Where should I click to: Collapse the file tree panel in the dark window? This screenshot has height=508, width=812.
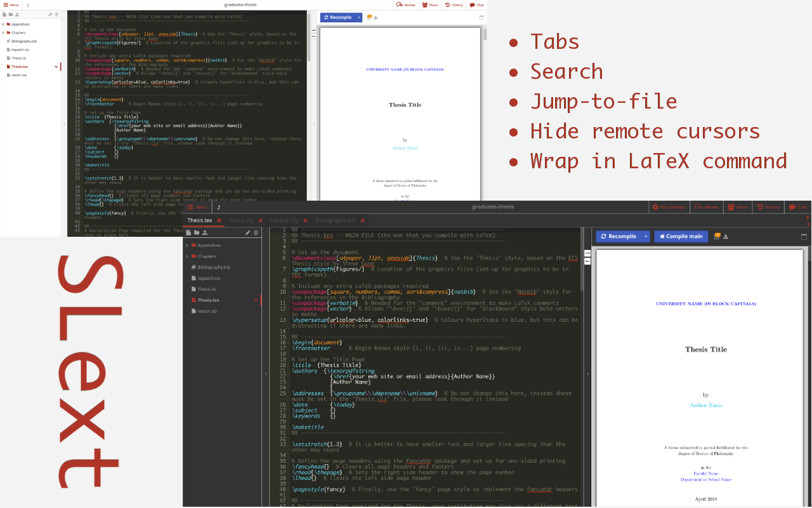pyautogui.click(x=266, y=374)
